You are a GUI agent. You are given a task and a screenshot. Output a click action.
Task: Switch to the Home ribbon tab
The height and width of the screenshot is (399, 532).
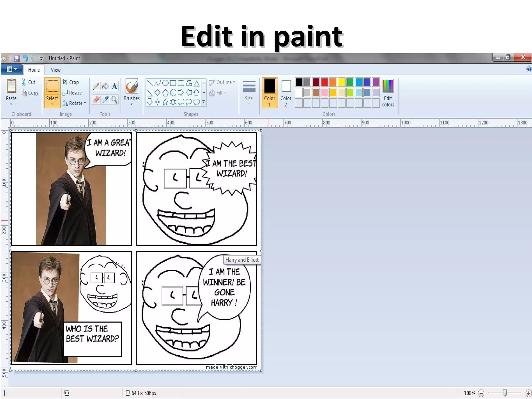pos(34,70)
